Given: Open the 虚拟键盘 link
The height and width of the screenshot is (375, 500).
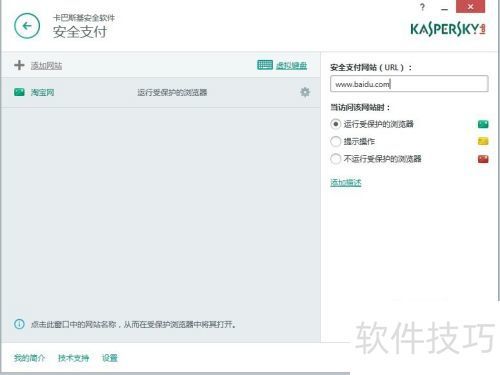Looking at the screenshot, I should pos(291,65).
